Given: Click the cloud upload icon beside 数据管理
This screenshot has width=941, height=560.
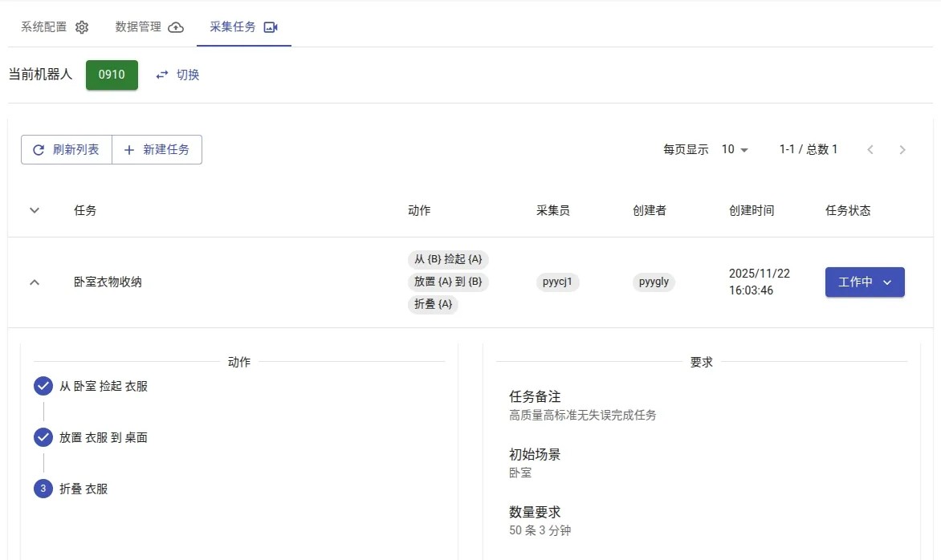Looking at the screenshot, I should (x=176, y=27).
